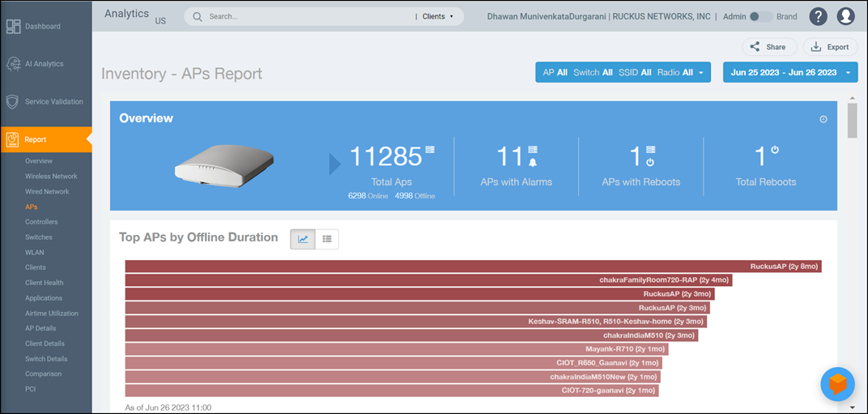Click the Export download button
The image size is (868, 414).
pos(831,47)
